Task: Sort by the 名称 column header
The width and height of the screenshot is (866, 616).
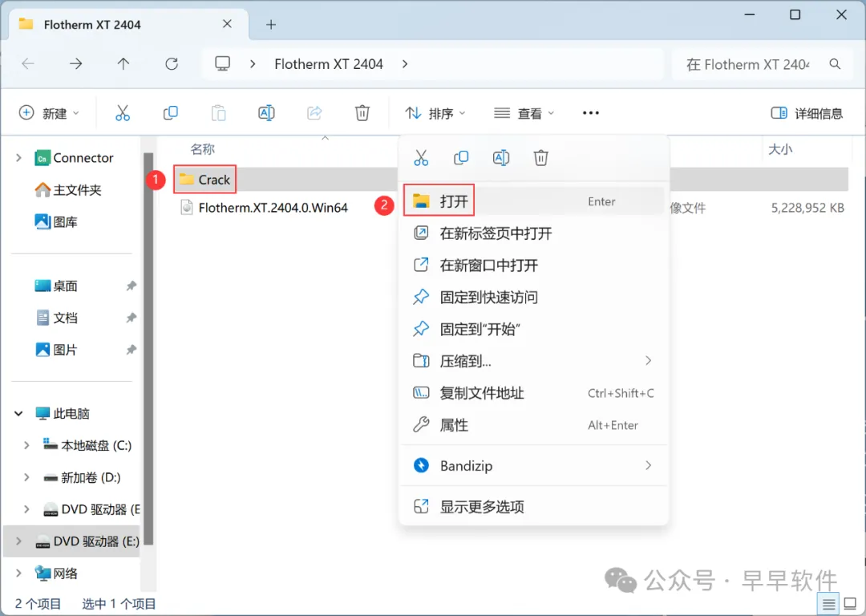Action: [202, 149]
